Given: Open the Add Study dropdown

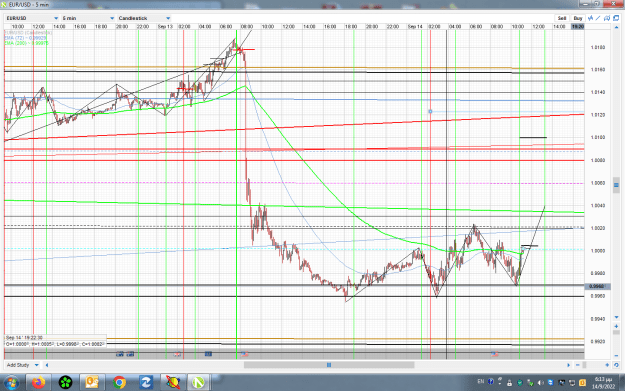Looking at the screenshot, I should 23,365.
